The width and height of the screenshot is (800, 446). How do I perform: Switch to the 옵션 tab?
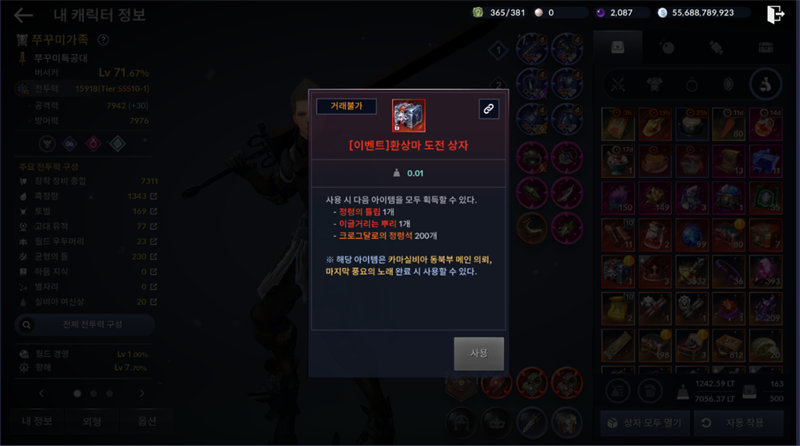(147, 422)
